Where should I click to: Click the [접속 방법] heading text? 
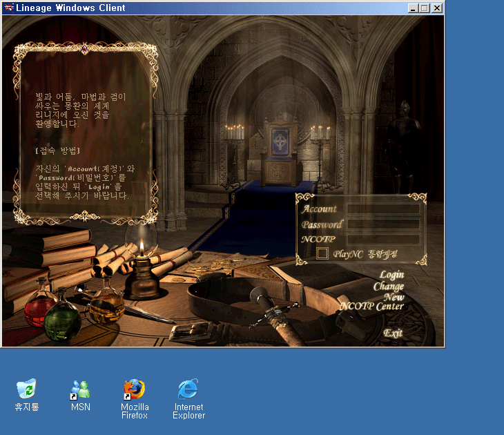57,151
